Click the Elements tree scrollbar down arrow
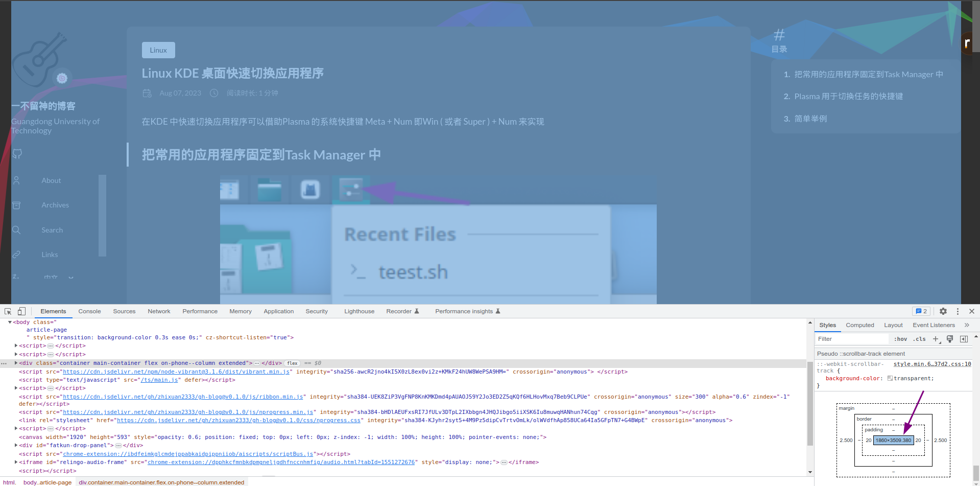The image size is (980, 486). tap(810, 472)
